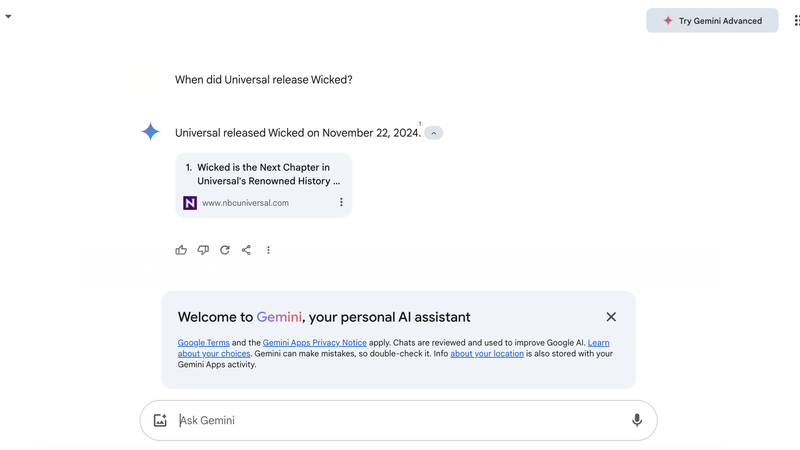Image resolution: width=800 pixels, height=450 pixels.
Task: Click the thumbs down bad response icon
Action: coord(203,250)
